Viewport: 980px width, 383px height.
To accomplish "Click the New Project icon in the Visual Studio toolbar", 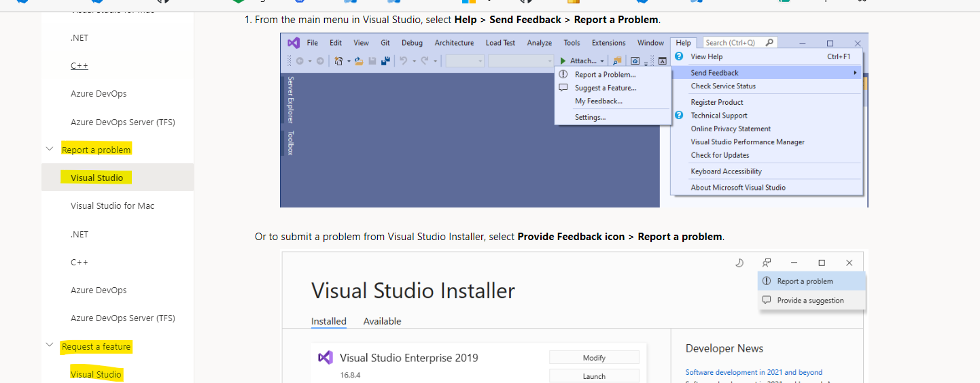I will pyautogui.click(x=338, y=61).
